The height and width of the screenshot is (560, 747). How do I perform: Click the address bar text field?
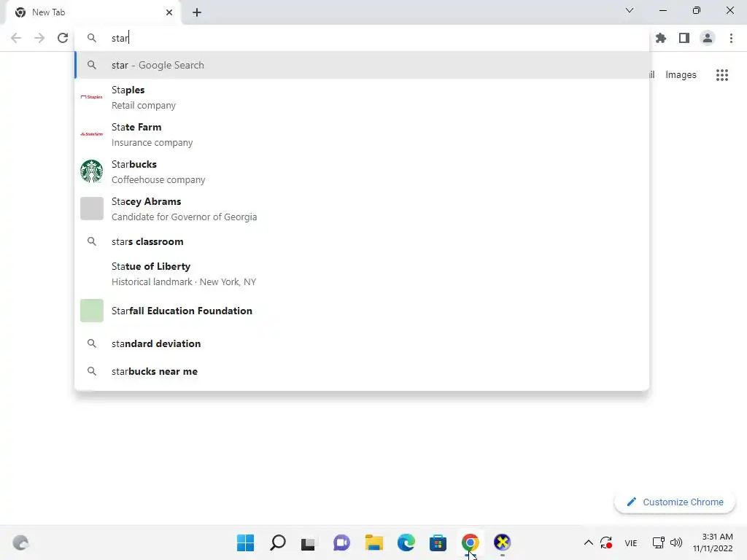tap(362, 38)
